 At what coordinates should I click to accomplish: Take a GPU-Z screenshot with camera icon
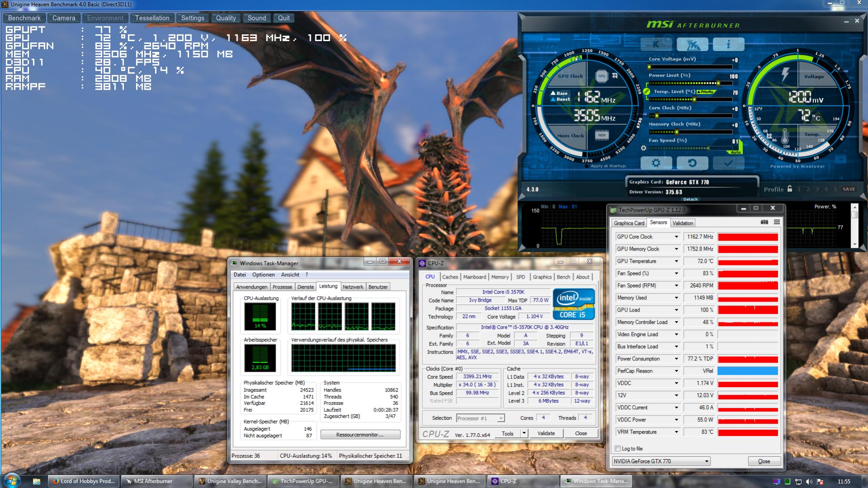point(764,222)
